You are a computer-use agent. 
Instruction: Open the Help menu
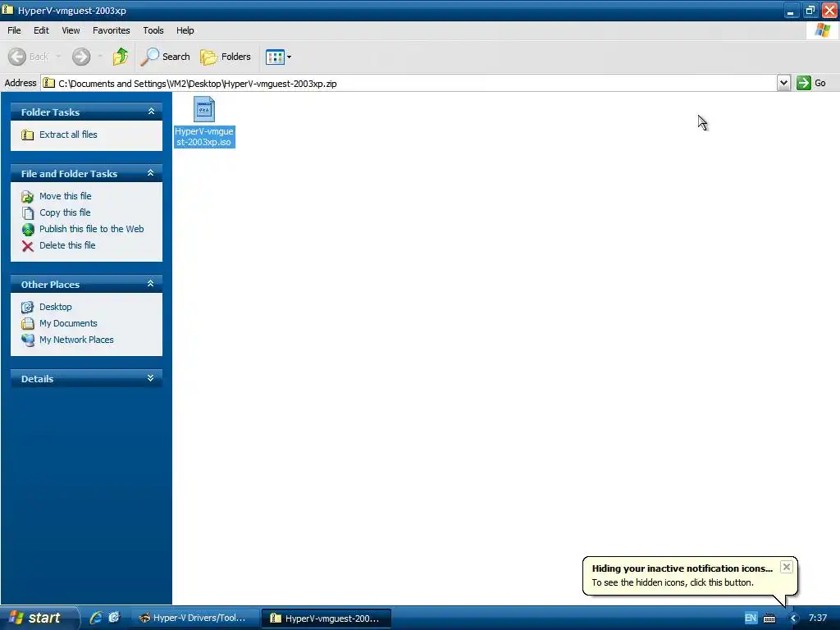pos(185,30)
